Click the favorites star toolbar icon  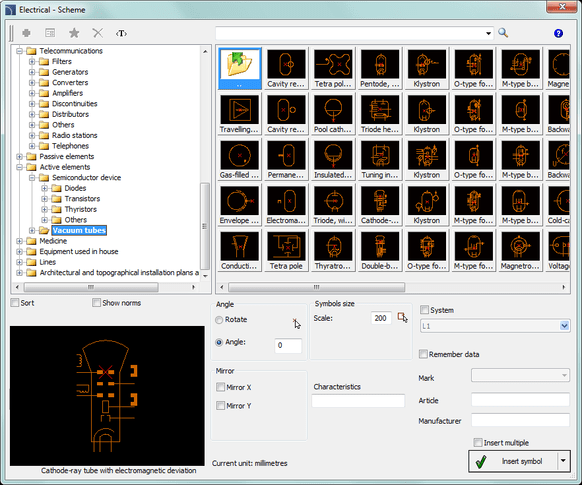(74, 33)
